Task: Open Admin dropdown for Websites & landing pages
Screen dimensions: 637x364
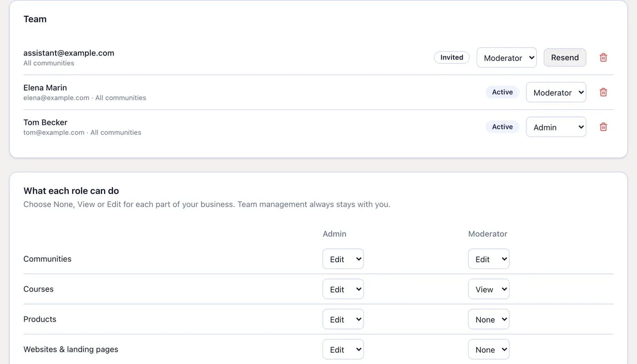Action: click(343, 349)
